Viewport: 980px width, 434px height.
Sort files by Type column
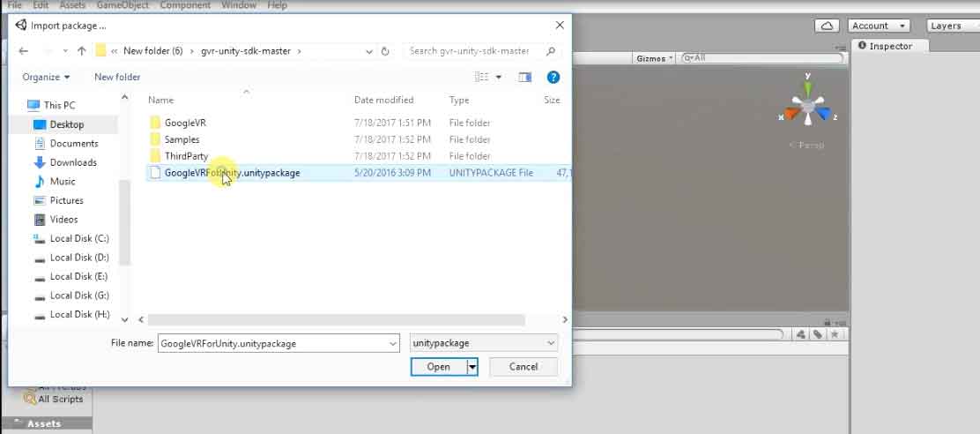tap(459, 100)
